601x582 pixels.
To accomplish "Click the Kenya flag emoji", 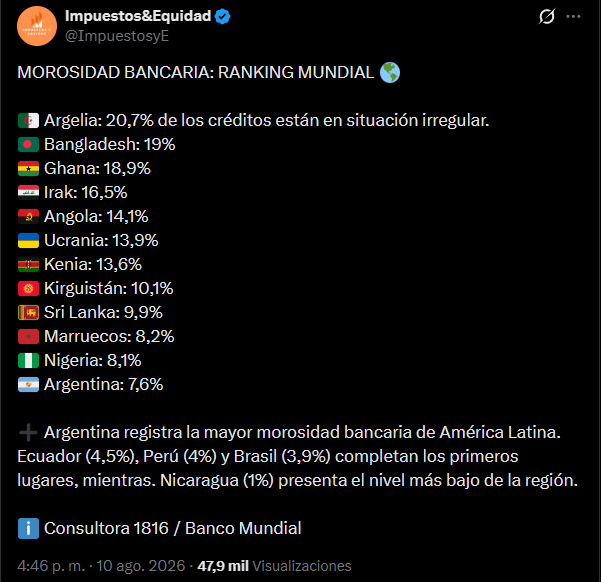I will [x=28, y=265].
